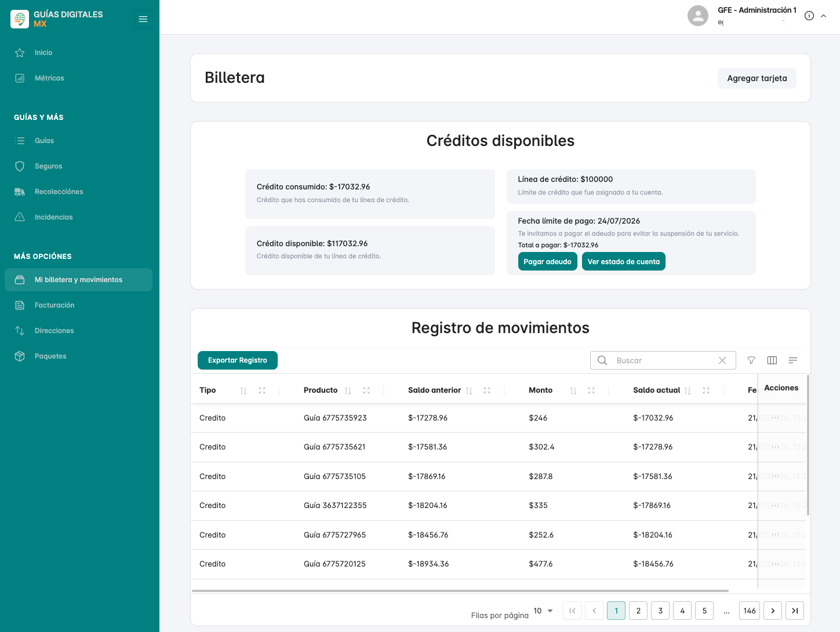This screenshot has height=632, width=840.
Task: Open the show/hide columns icon
Action: (x=772, y=360)
